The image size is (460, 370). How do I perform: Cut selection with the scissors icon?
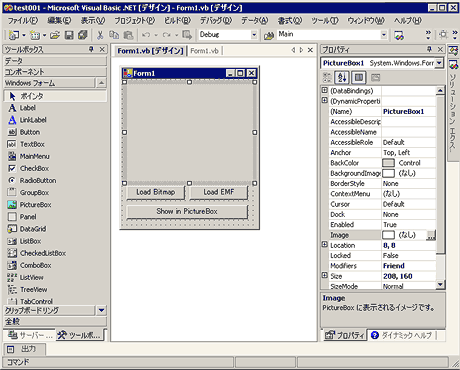pos(100,35)
